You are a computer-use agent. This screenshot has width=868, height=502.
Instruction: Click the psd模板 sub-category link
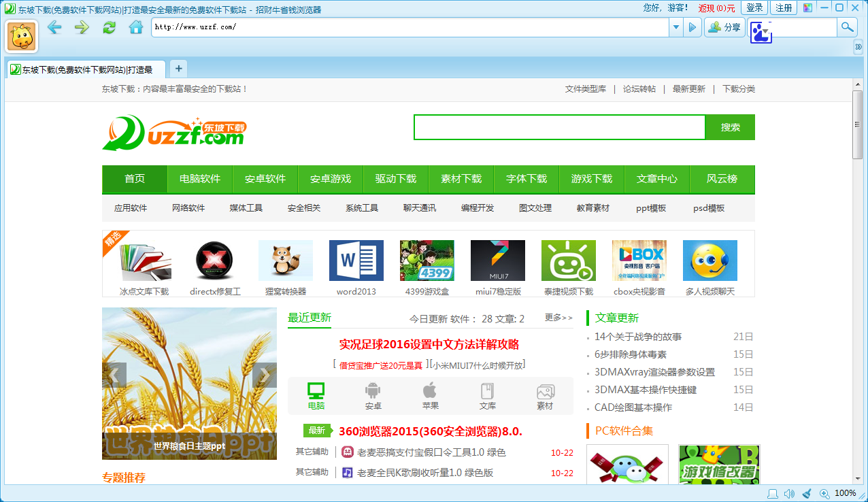709,208
